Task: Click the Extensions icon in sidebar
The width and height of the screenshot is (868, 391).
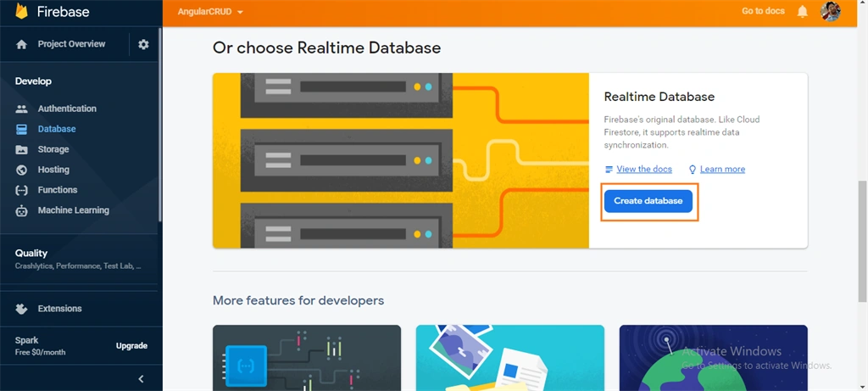Action: 21,309
